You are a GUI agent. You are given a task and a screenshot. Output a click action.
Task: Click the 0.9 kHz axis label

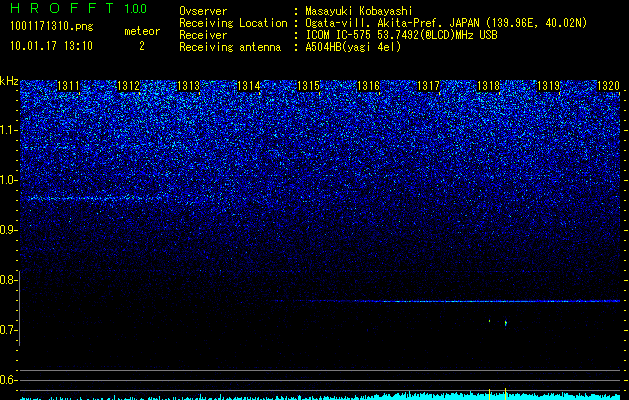click(x=8, y=230)
